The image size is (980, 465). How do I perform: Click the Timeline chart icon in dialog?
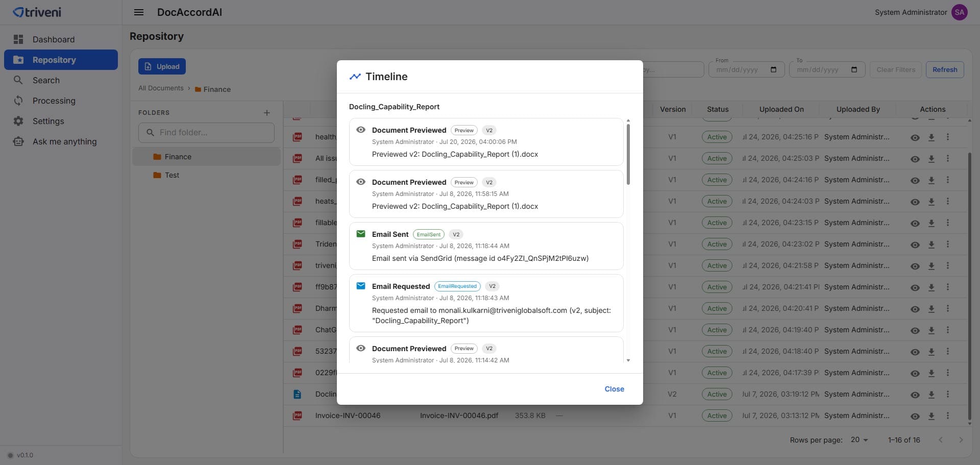(x=355, y=77)
